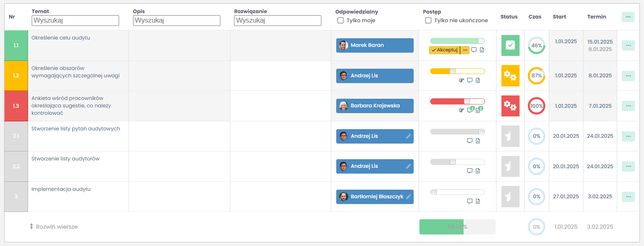Image resolution: width=644 pixels, height=246 pixels.
Task: Enable the 'Tylko moje' checkbox
Action: pyautogui.click(x=340, y=21)
